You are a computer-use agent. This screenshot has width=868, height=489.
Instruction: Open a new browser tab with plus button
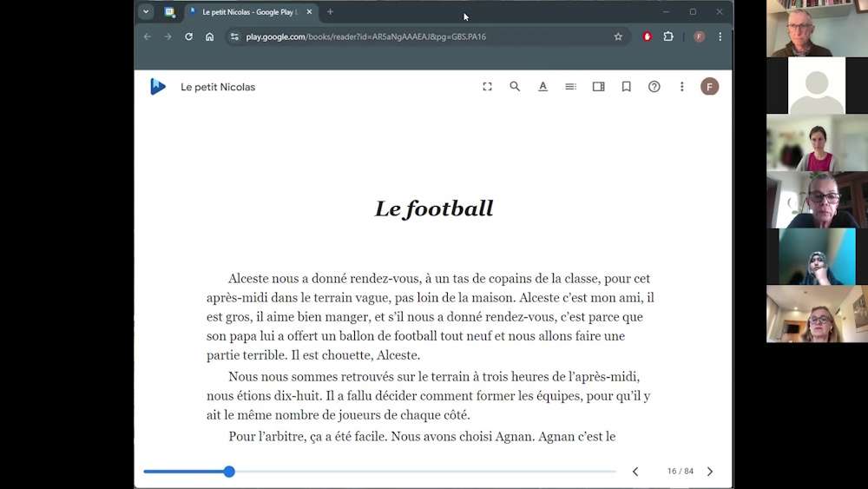[x=330, y=11]
